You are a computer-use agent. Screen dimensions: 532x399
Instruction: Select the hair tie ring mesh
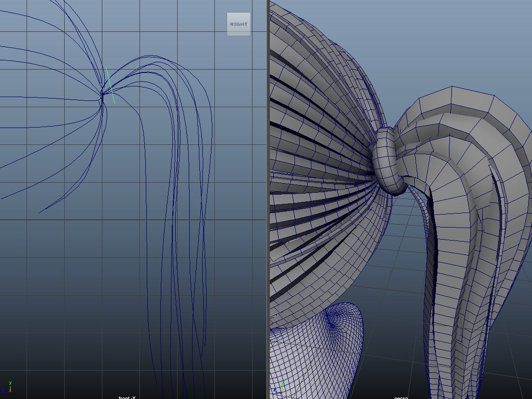(x=390, y=161)
